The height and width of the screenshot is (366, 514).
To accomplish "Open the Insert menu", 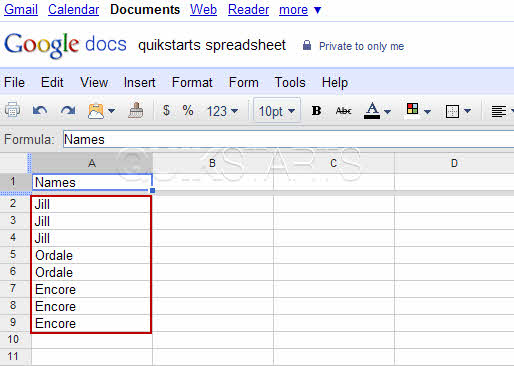I will (x=139, y=82).
